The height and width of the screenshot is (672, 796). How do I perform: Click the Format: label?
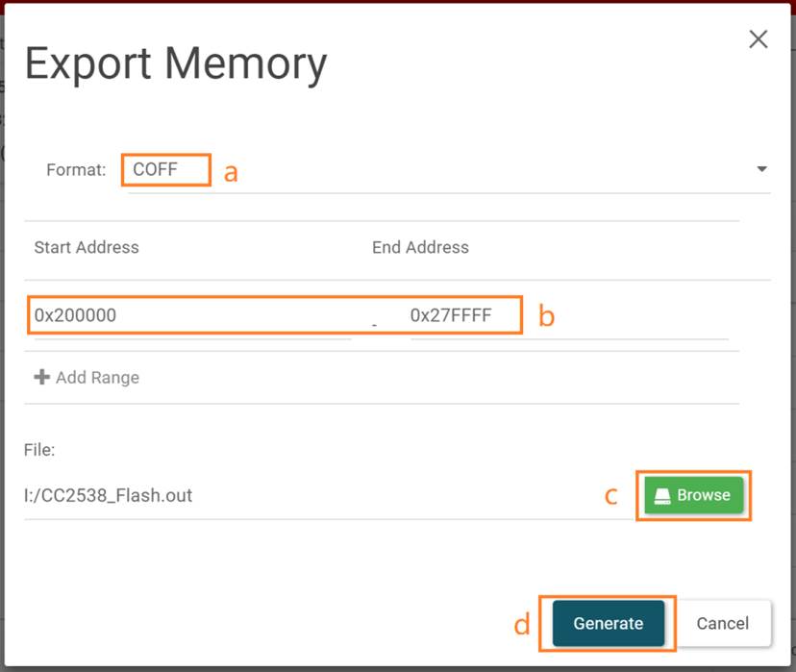coord(76,170)
